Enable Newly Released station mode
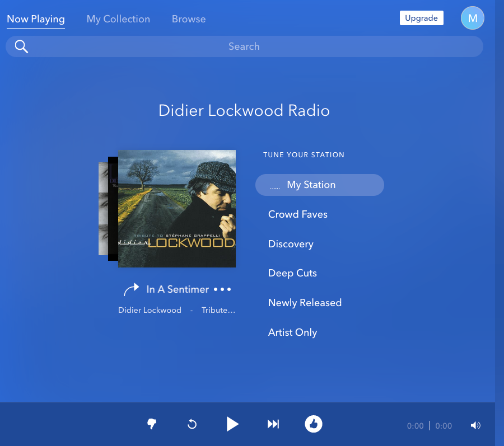Screen dimensions: 504x446 point(305,303)
